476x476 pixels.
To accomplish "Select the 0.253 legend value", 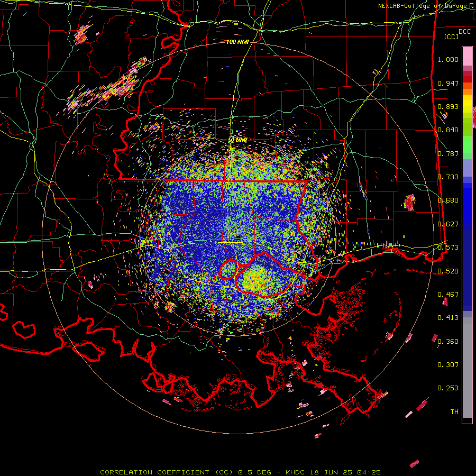I will 448,388.
